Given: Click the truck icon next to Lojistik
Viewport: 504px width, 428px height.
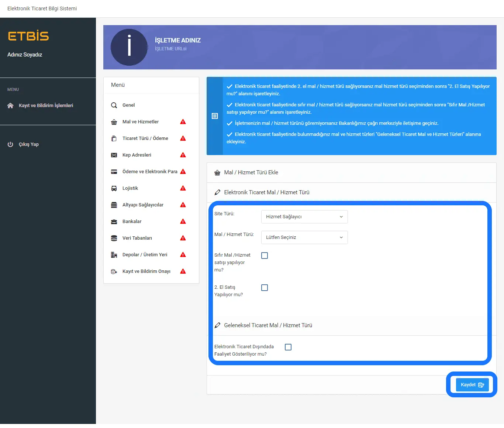Looking at the screenshot, I should click(114, 188).
